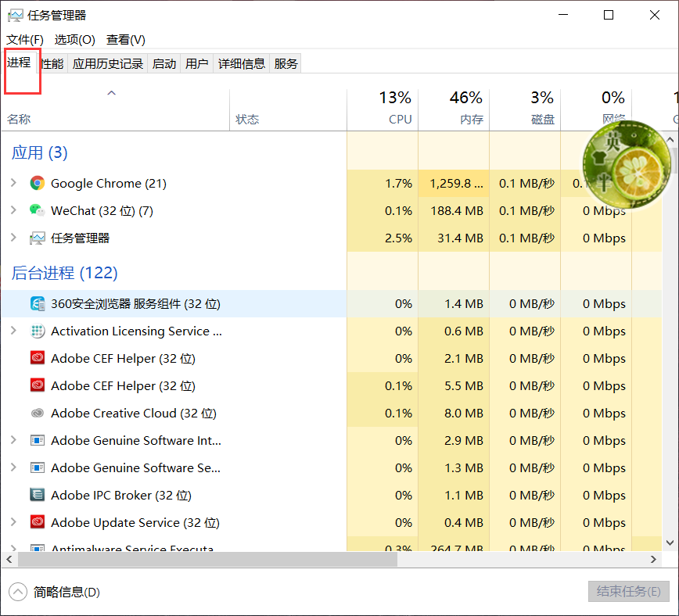Switch to the 服务 tab

286,63
